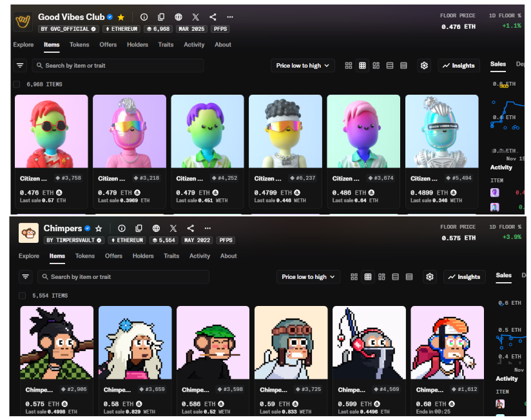Open the Good Vibes Club collection logo
The width and height of the screenshot is (531, 420).
pyautogui.click(x=23, y=22)
